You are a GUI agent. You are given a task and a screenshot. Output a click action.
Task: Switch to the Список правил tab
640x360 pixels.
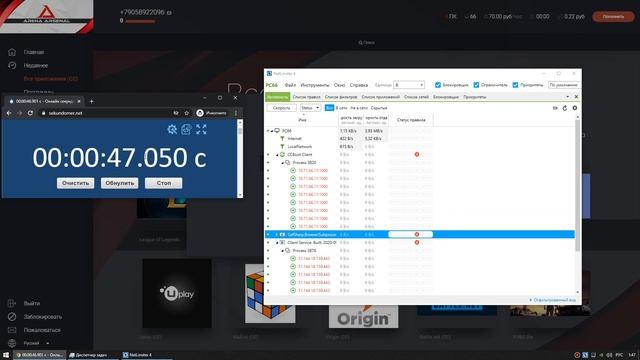307,97
